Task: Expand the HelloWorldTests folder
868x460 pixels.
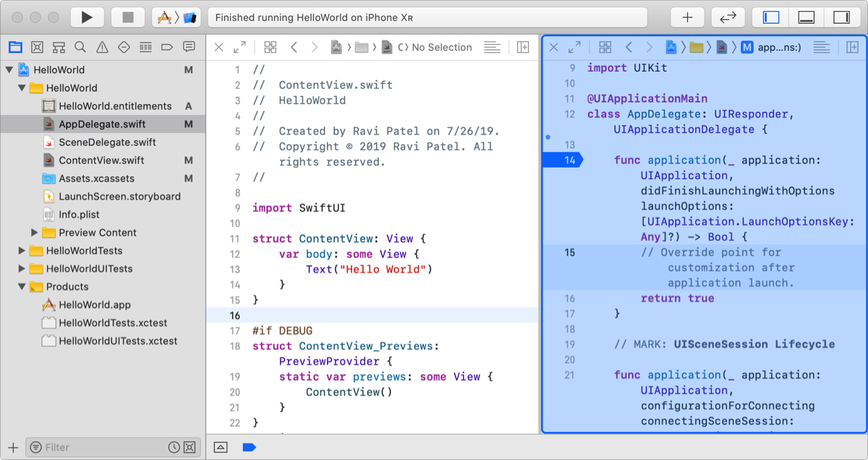Action: [22, 250]
